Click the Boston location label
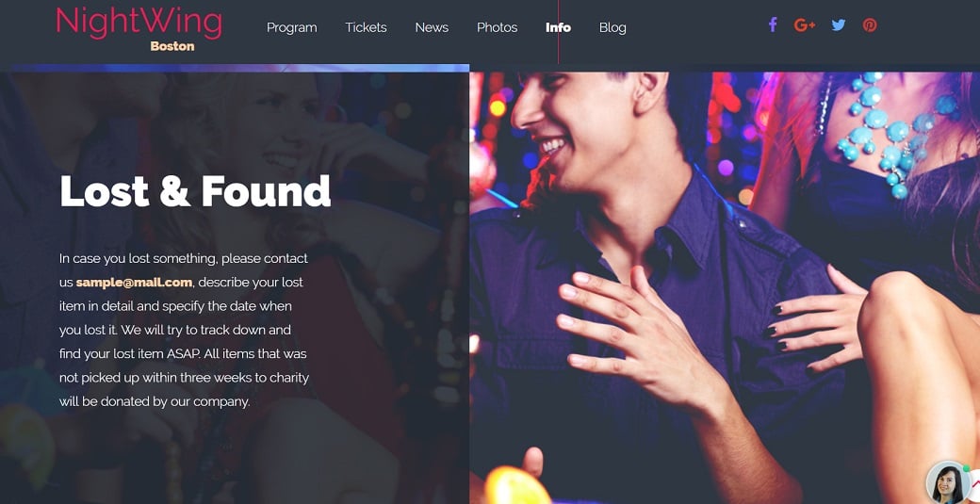The height and width of the screenshot is (504, 980). click(171, 46)
